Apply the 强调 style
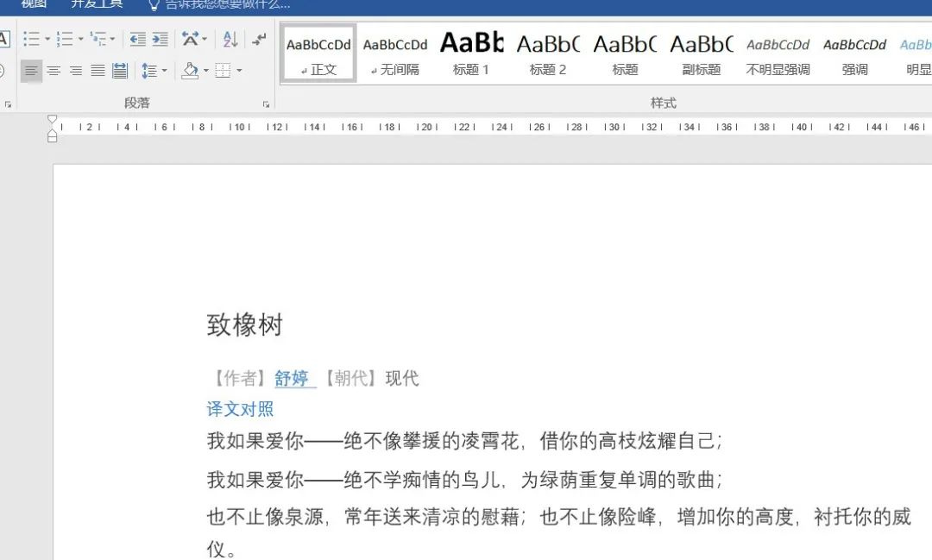 854,53
